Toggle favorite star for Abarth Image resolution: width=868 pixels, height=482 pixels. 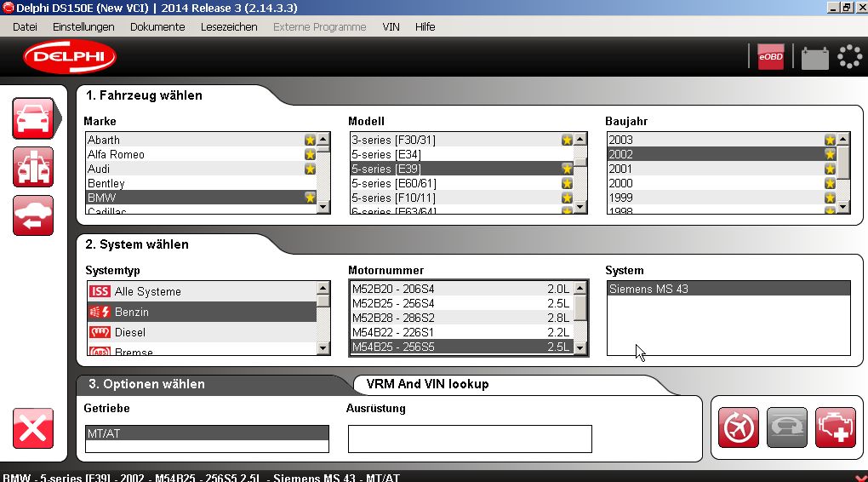coord(310,141)
